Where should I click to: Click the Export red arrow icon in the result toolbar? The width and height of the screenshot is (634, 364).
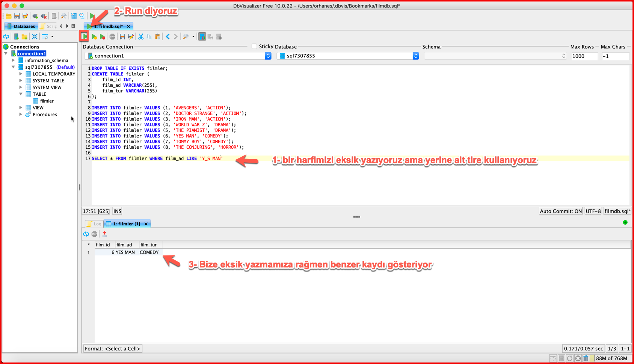(104, 234)
